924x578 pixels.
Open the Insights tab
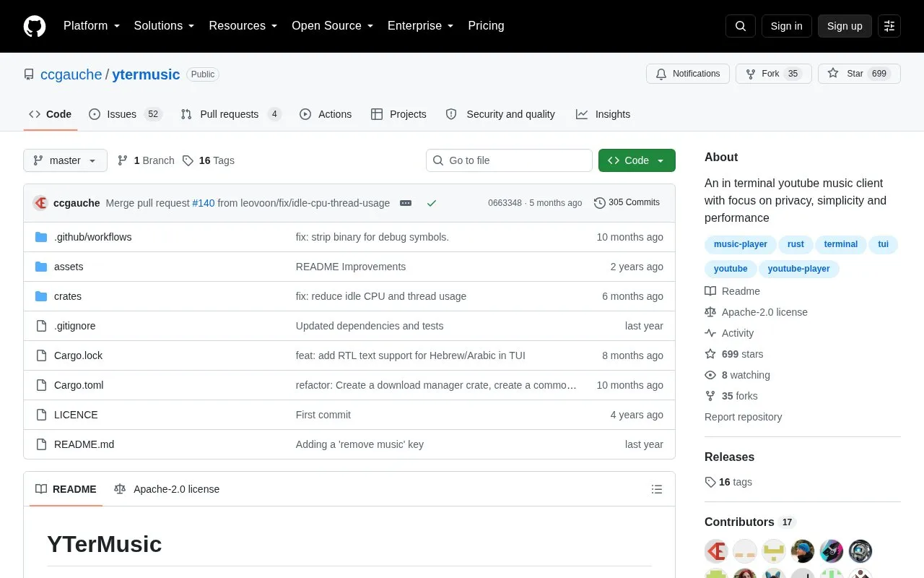tap(603, 114)
